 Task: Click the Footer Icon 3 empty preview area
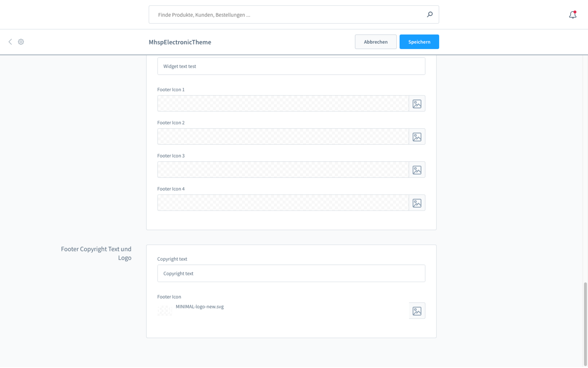pyautogui.click(x=283, y=170)
